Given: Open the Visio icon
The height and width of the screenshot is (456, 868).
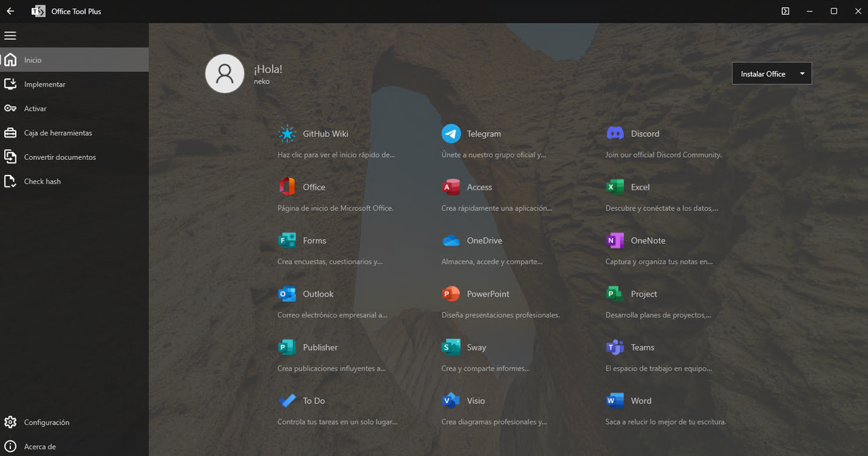Looking at the screenshot, I should click(451, 400).
